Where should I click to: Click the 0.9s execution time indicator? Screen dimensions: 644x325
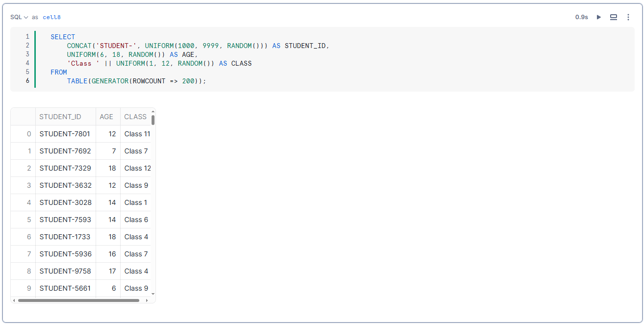click(x=581, y=17)
